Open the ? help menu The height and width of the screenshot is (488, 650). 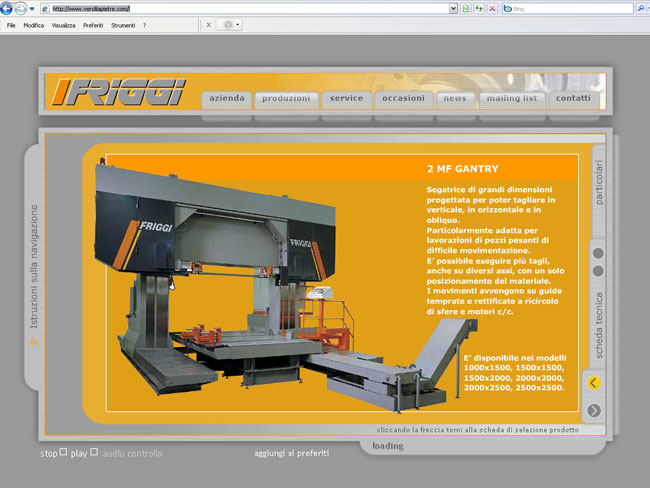tap(144, 25)
